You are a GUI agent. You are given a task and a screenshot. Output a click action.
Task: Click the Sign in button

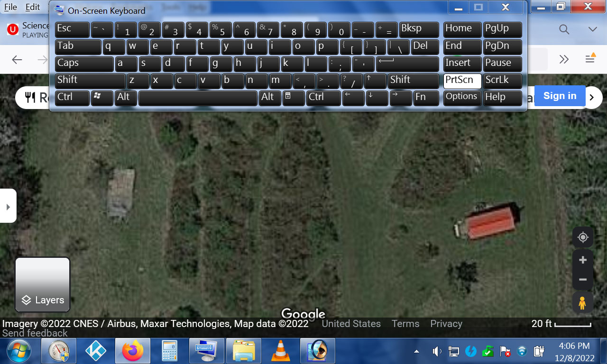pos(560,96)
